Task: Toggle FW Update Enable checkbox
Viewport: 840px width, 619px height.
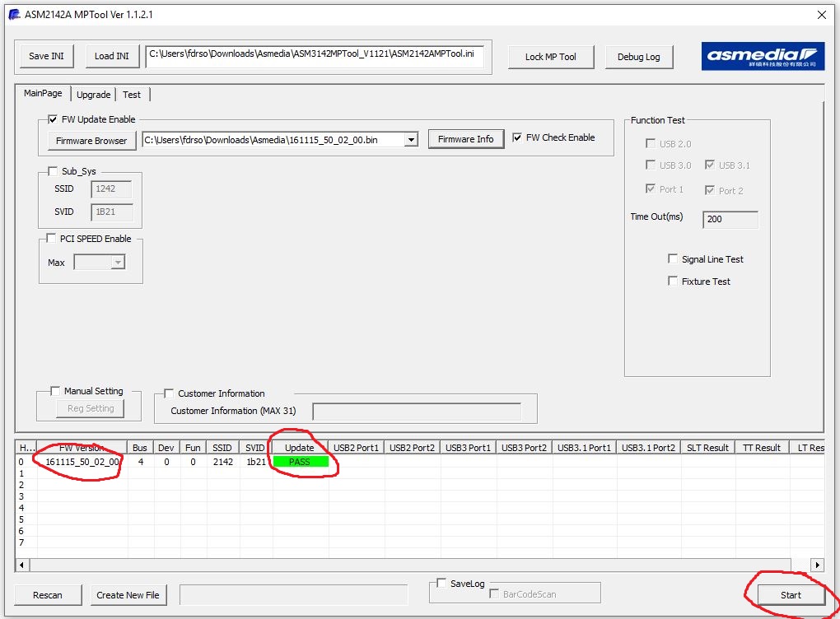Action: click(53, 119)
